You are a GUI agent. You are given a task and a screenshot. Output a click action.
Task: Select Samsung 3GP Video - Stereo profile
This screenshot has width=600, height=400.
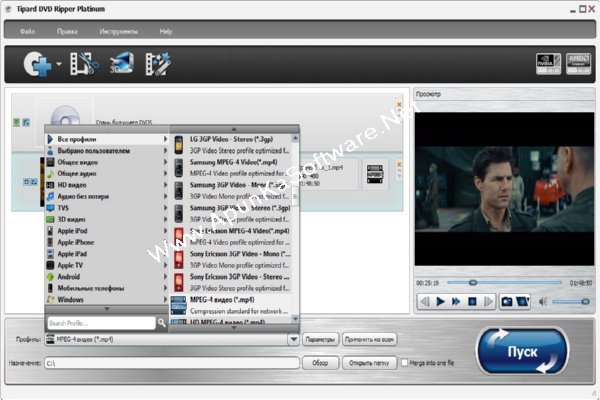(232, 214)
